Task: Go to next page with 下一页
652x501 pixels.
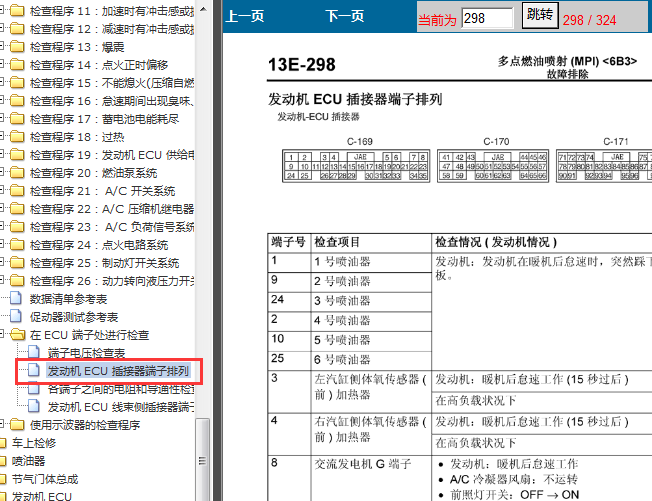Action: point(345,16)
